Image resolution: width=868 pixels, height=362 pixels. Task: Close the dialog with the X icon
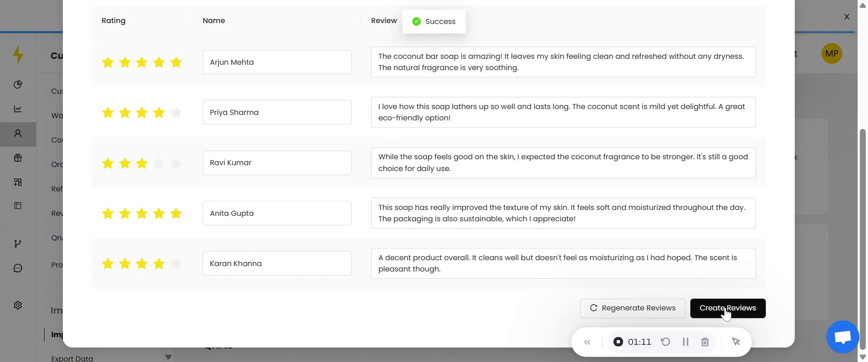pyautogui.click(x=847, y=17)
